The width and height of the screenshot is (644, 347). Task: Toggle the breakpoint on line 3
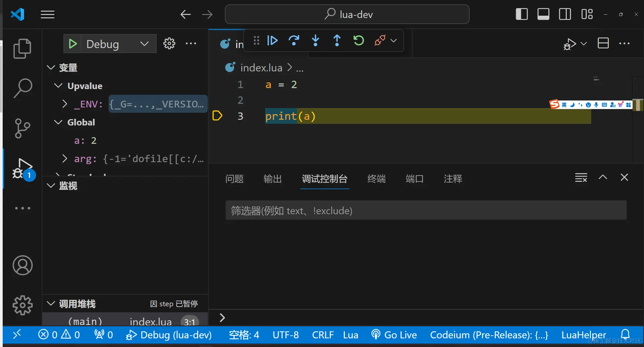217,116
